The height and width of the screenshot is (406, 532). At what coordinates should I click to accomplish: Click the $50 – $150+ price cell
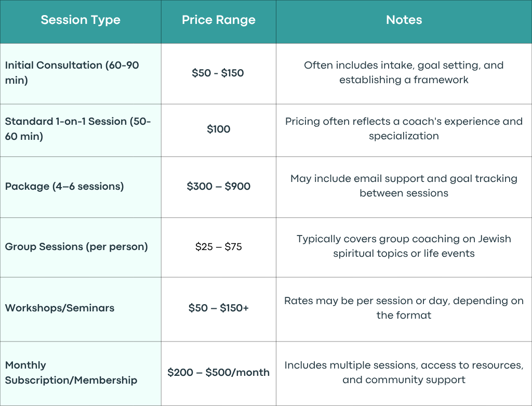219,309
